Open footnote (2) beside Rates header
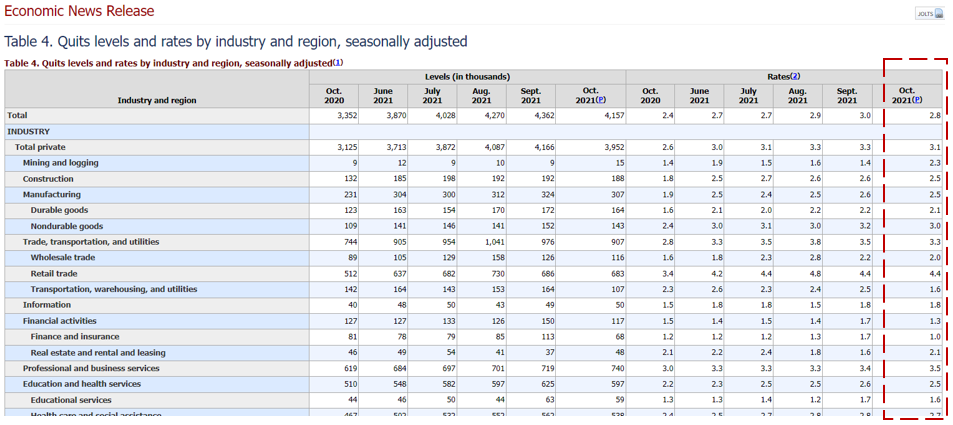Viewport: 953px width, 425px height. tap(795, 77)
